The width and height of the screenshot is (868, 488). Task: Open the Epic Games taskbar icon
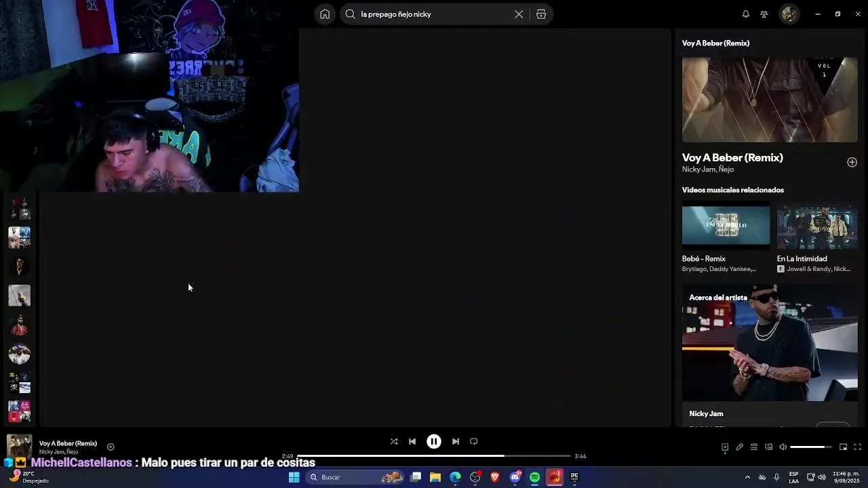point(574,477)
